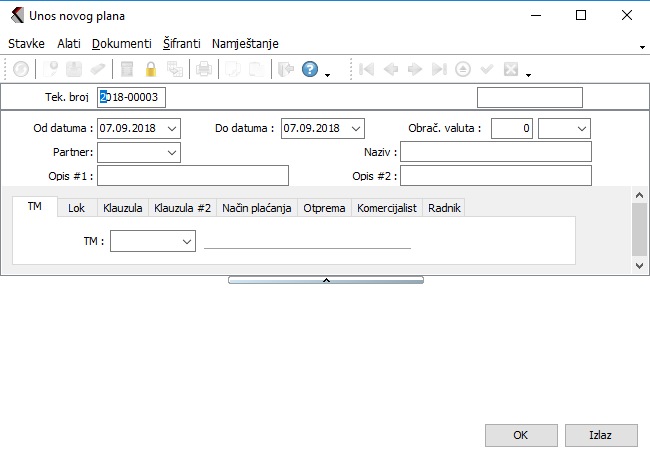
Task: Open the Od datuma date dropdown
Action: click(172, 128)
